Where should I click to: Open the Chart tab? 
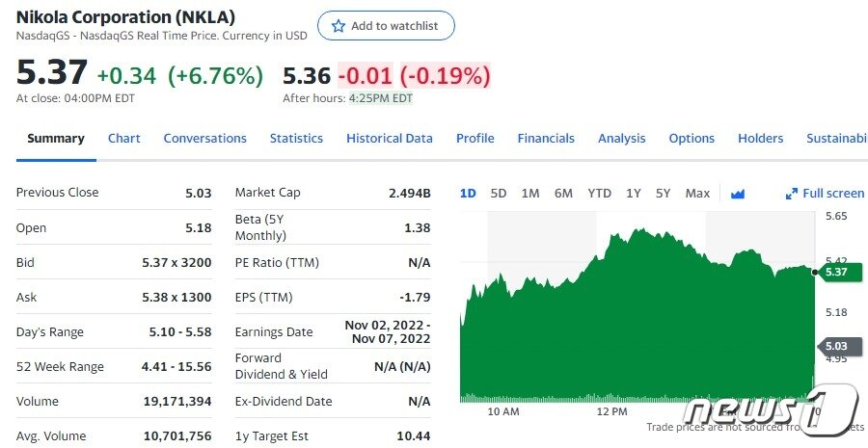[x=124, y=138]
